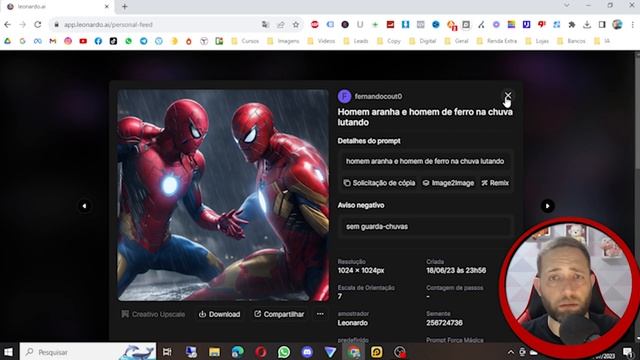Open the Copy bookmark folder

click(389, 41)
